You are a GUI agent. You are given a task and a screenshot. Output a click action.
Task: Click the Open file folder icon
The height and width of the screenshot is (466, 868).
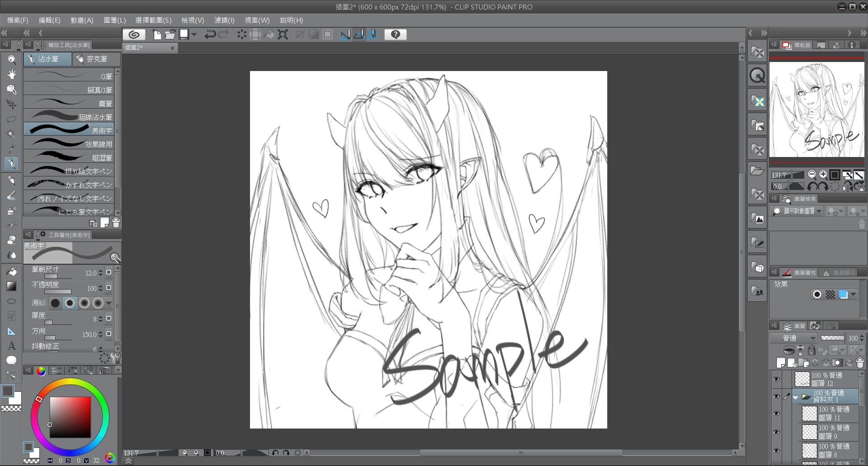pyautogui.click(x=170, y=34)
